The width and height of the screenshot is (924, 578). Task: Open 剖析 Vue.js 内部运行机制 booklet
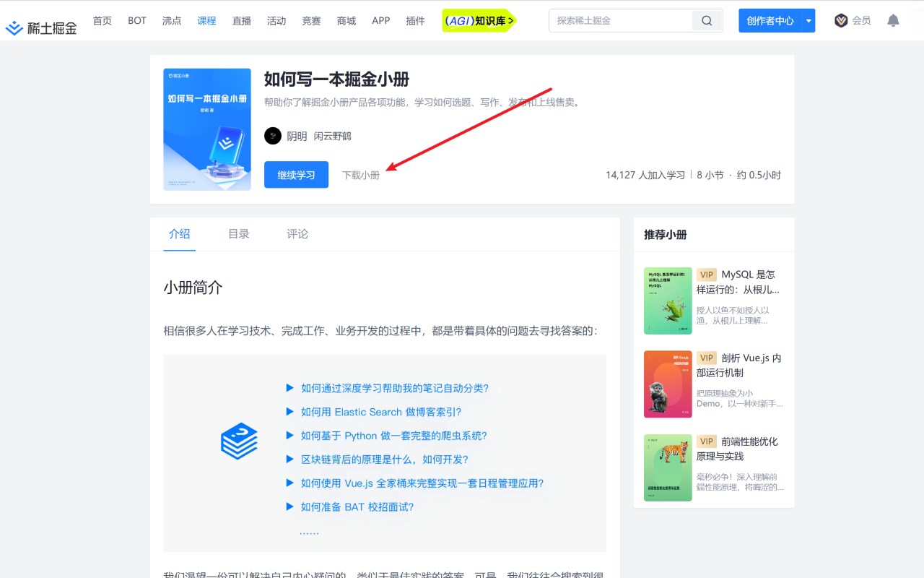(739, 366)
